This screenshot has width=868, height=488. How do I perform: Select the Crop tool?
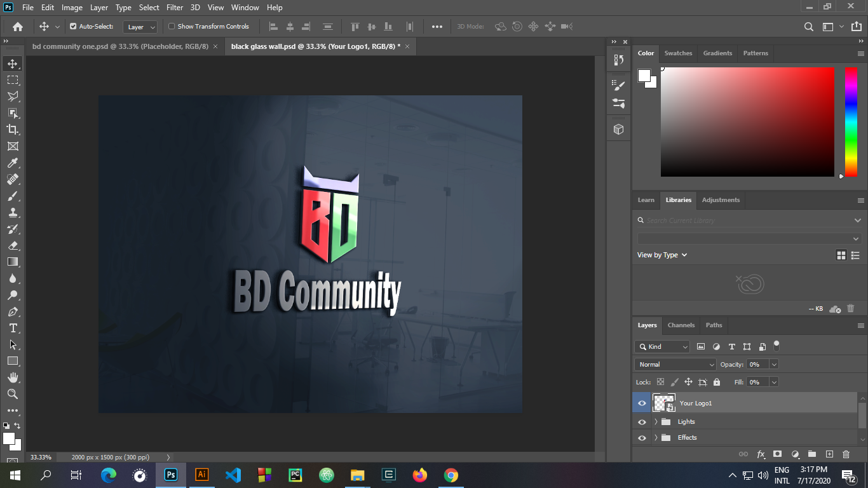13,130
